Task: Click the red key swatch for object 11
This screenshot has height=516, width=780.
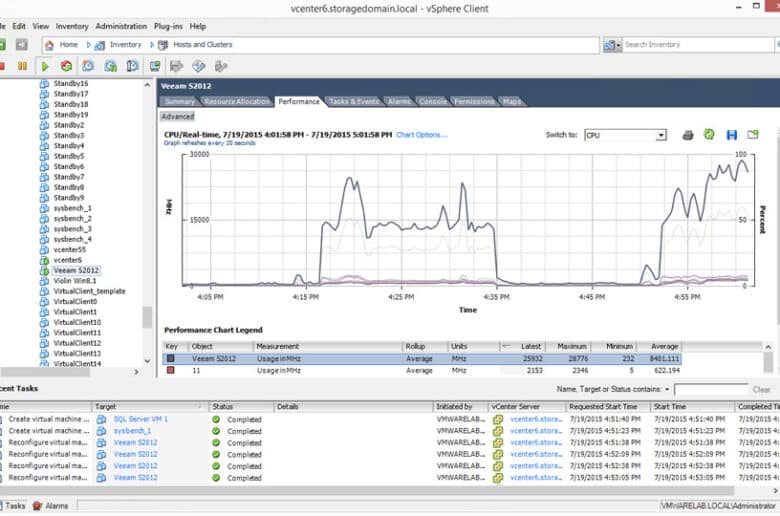Action: tap(171, 370)
